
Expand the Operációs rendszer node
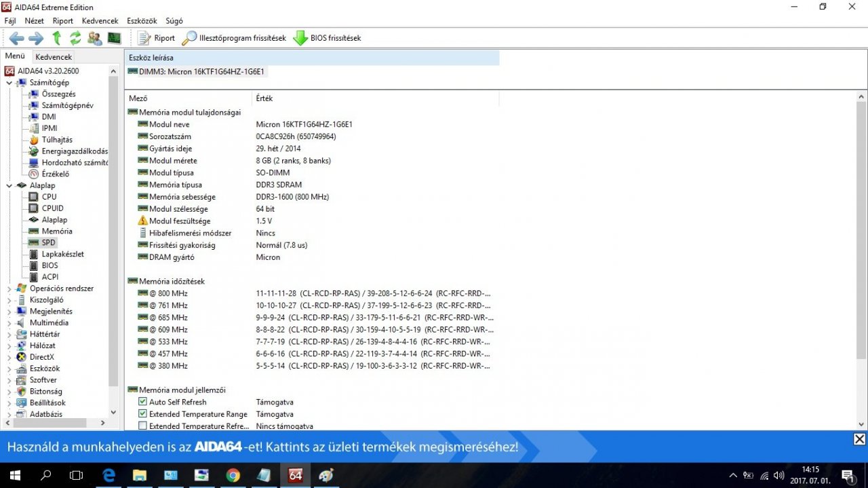coord(9,288)
